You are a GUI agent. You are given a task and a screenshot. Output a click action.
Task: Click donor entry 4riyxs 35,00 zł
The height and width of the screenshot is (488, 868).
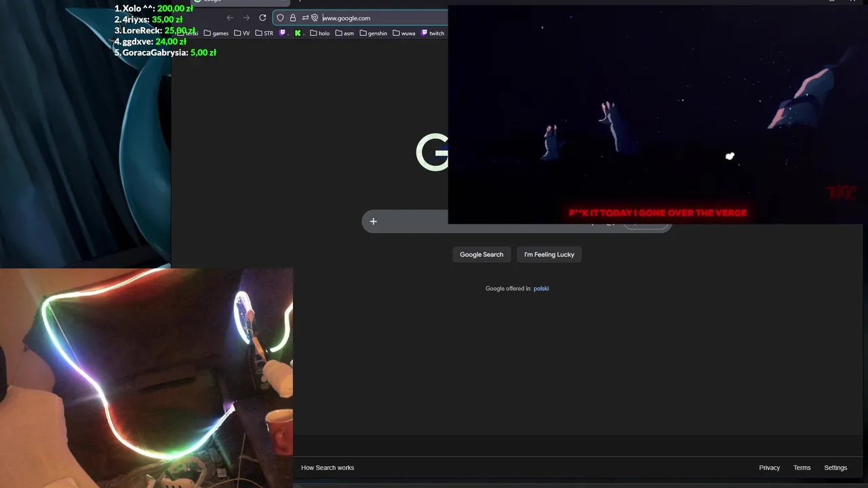coord(149,19)
